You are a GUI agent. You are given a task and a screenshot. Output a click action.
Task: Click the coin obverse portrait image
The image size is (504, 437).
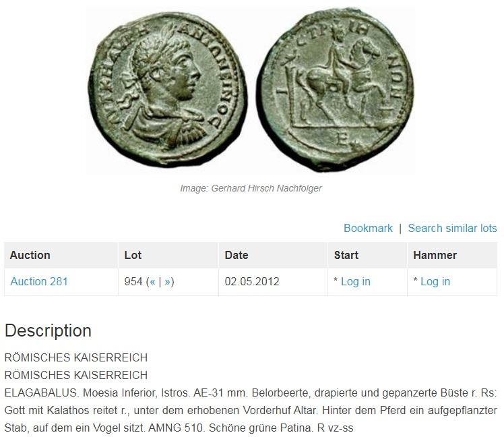(168, 89)
